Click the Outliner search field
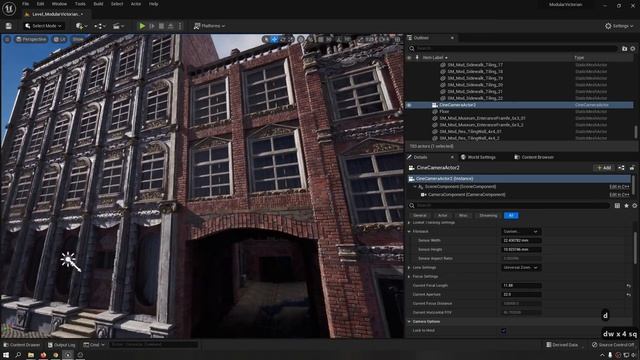This screenshot has height=360, width=640. [x=513, y=48]
